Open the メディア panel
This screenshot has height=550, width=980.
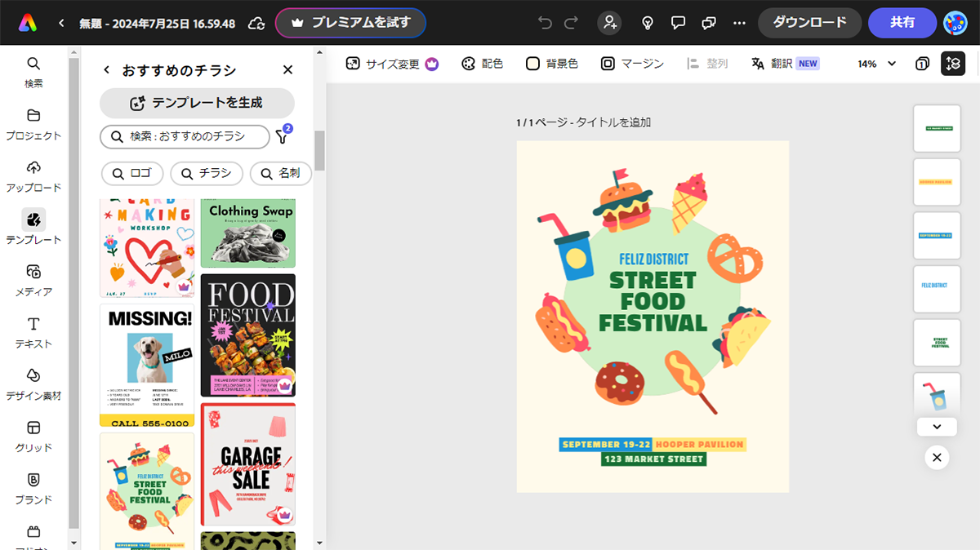point(33,281)
